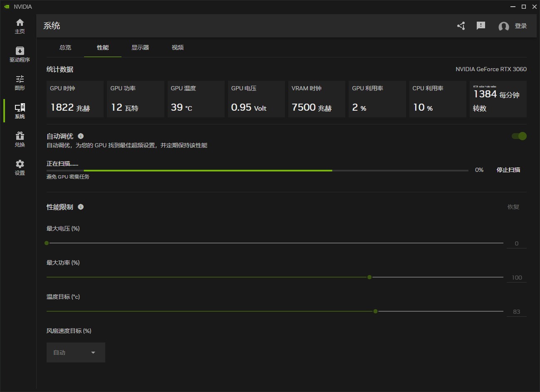Go to the 图形 graphics settings icon
Screen dimensions: 540x392
(x=20, y=82)
